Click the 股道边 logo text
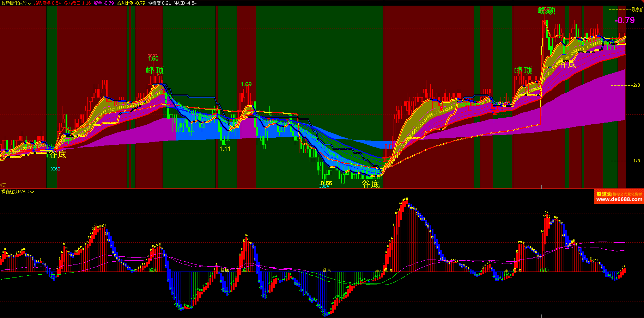 [604, 194]
